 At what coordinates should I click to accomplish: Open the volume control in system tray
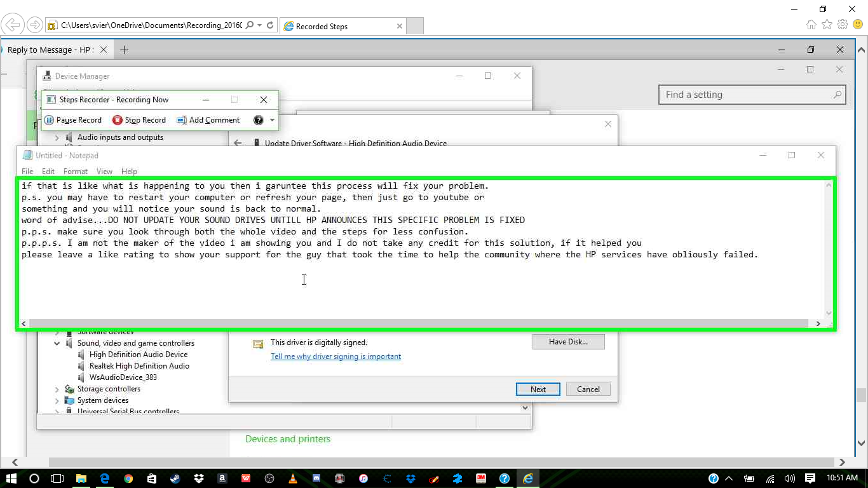(790, 478)
